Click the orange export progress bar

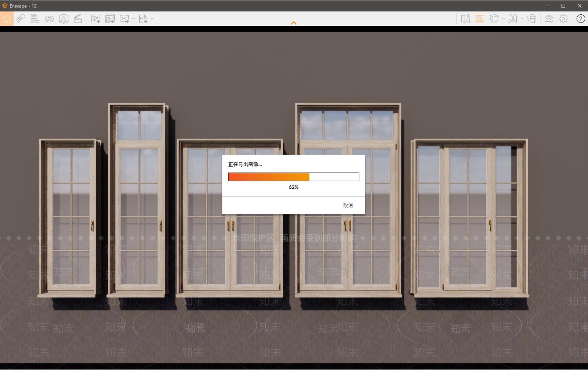tap(294, 177)
